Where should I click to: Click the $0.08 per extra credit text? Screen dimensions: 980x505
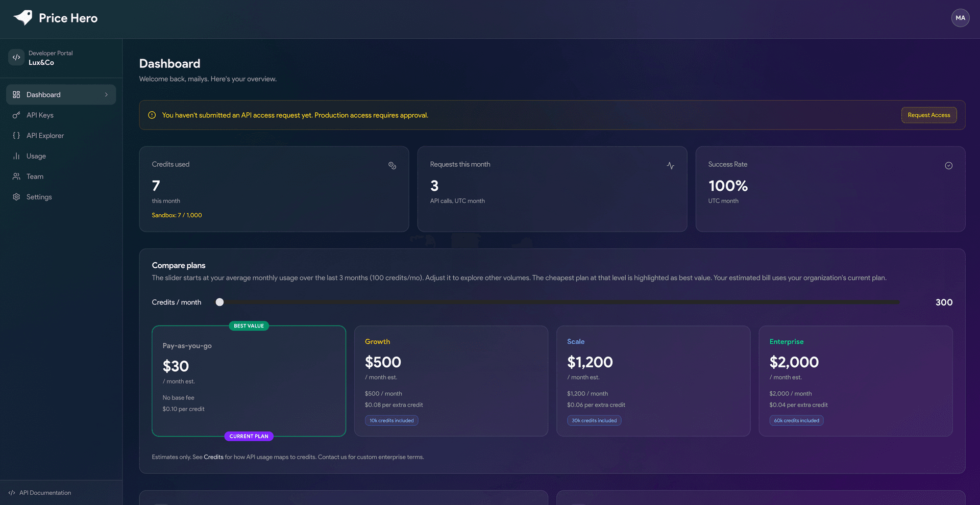394,405
